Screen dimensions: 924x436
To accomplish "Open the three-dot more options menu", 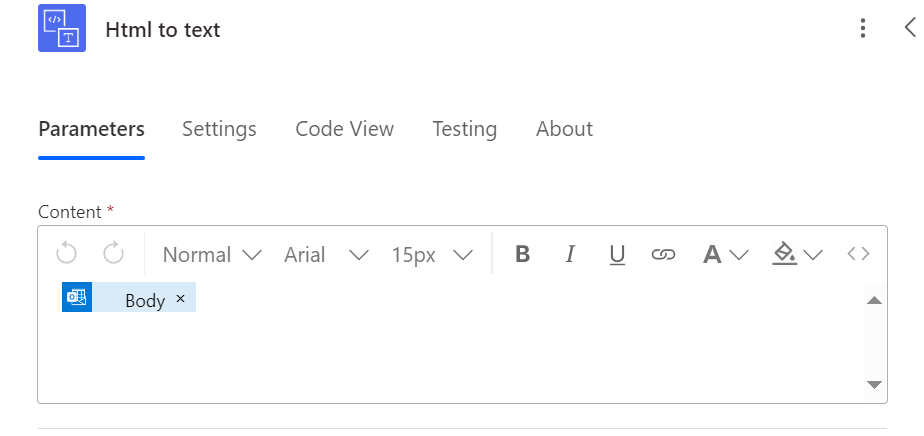I will (x=863, y=29).
